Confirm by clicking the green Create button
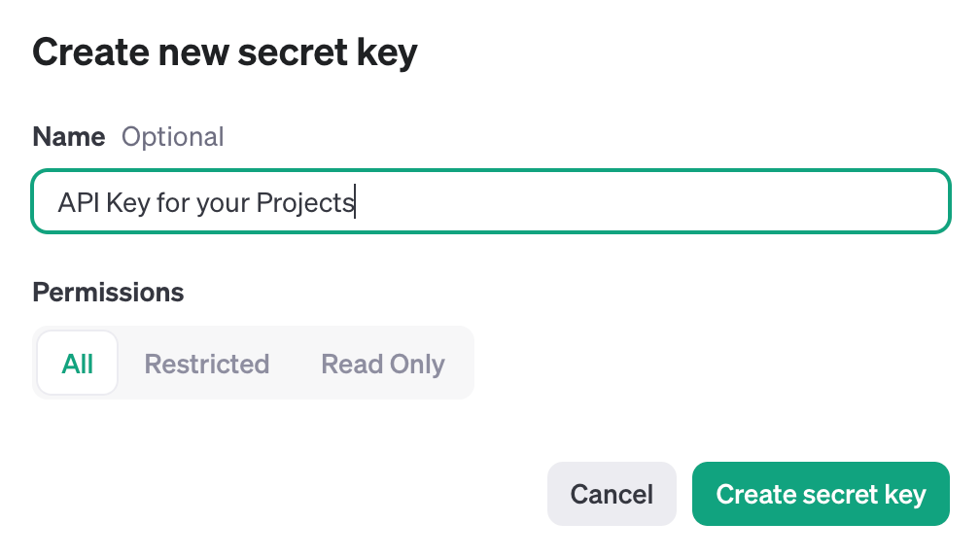This screenshot has width=980, height=558. pos(821,494)
